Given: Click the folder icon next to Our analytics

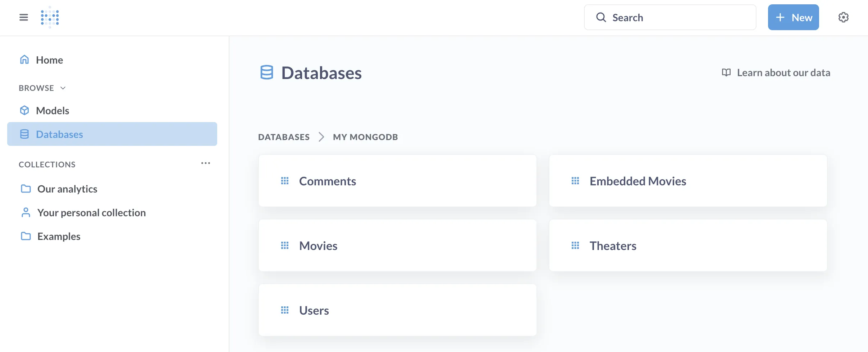Looking at the screenshot, I should [x=25, y=189].
